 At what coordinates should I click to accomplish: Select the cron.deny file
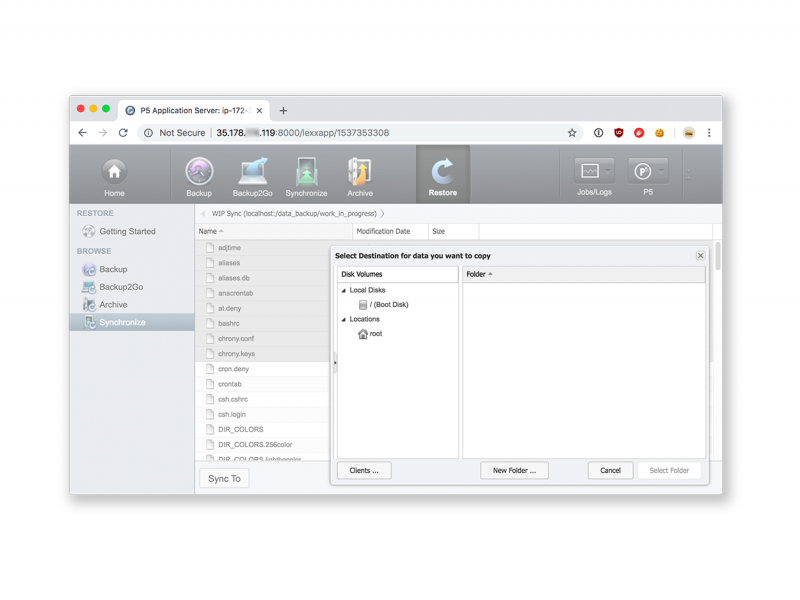click(x=262, y=369)
